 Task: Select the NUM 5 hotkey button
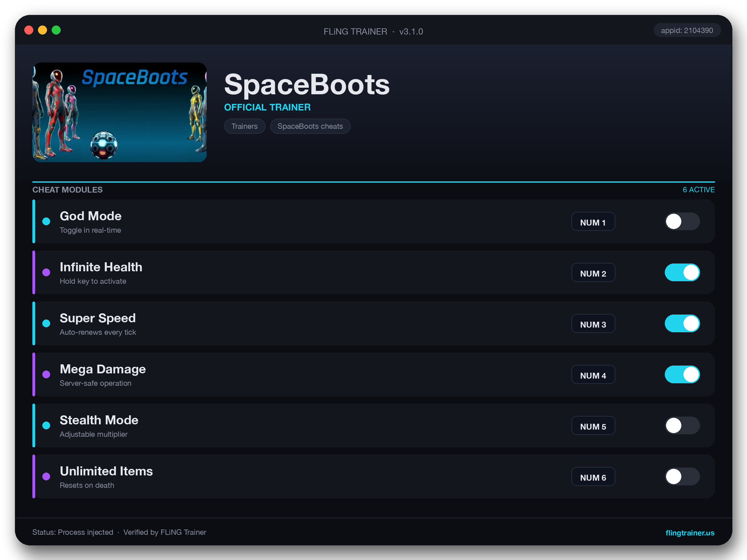pos(593,426)
